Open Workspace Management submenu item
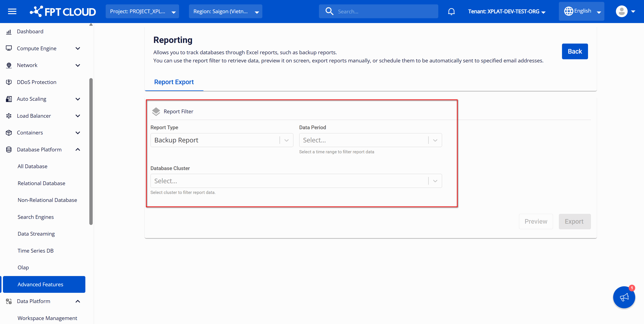The height and width of the screenshot is (324, 644). tap(47, 318)
